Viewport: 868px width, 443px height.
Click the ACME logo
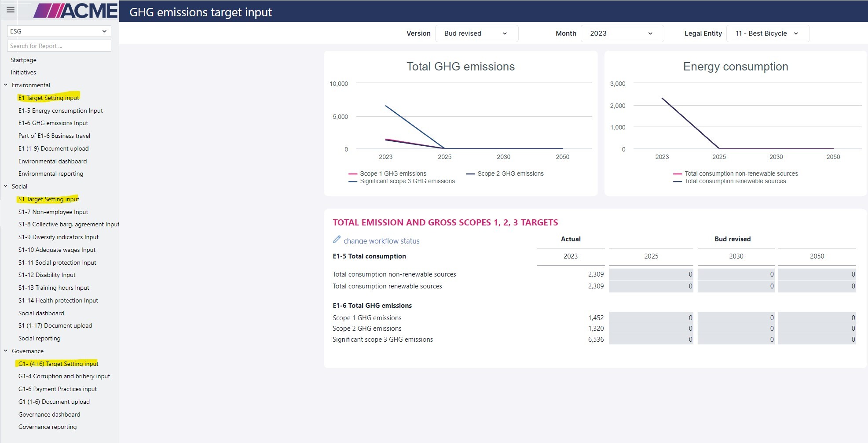click(76, 11)
